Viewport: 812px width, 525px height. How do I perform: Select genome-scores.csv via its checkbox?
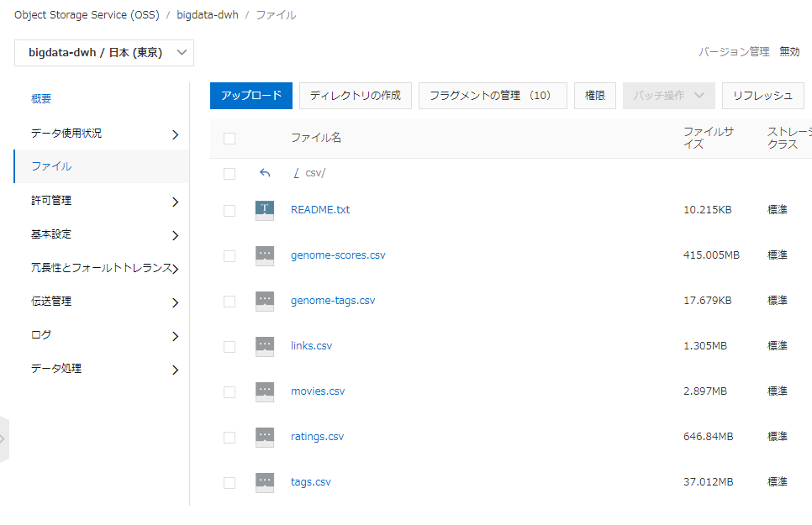click(x=229, y=255)
